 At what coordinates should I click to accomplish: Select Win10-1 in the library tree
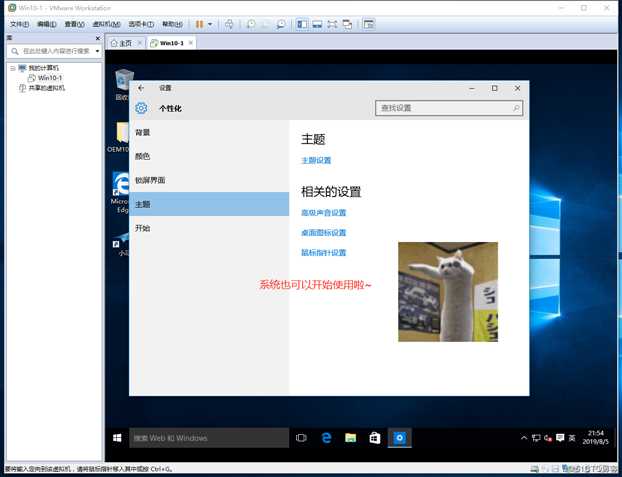coord(50,78)
